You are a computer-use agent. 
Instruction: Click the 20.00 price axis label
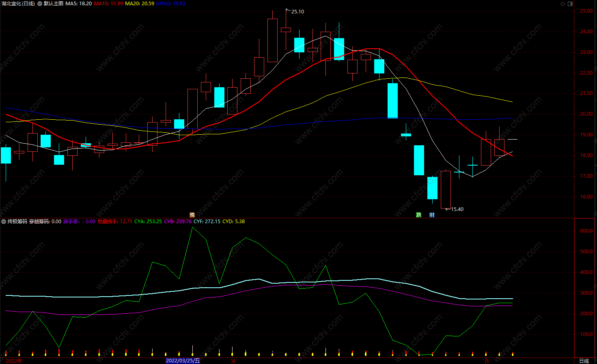click(x=586, y=114)
